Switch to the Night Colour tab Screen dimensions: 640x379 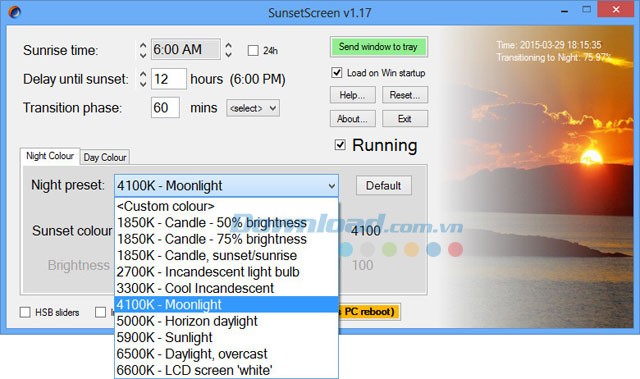pyautogui.click(x=50, y=156)
